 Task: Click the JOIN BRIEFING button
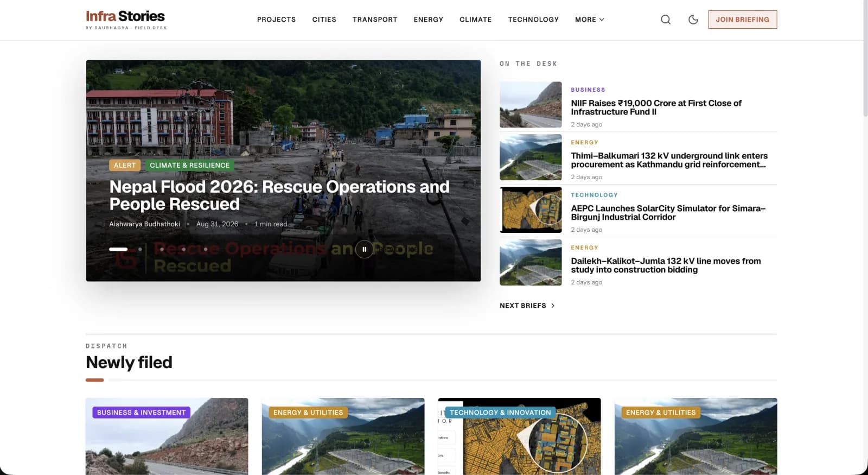pos(743,20)
